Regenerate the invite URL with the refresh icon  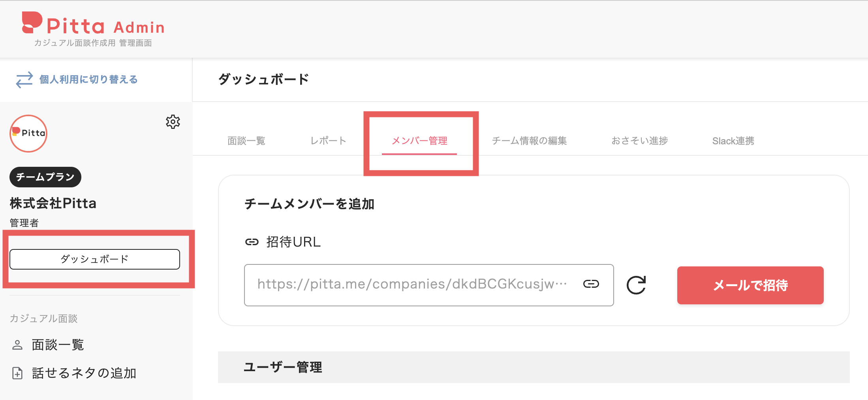[636, 285]
